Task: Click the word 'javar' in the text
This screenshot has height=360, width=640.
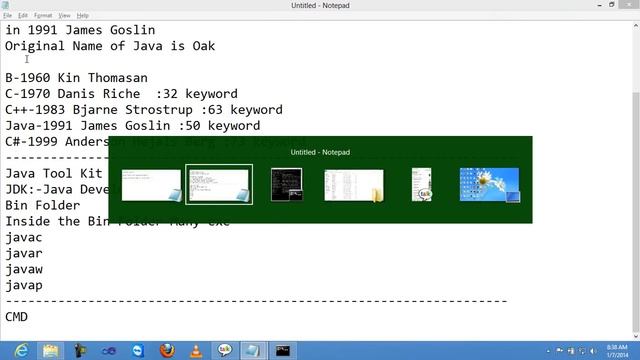Action: (24, 253)
